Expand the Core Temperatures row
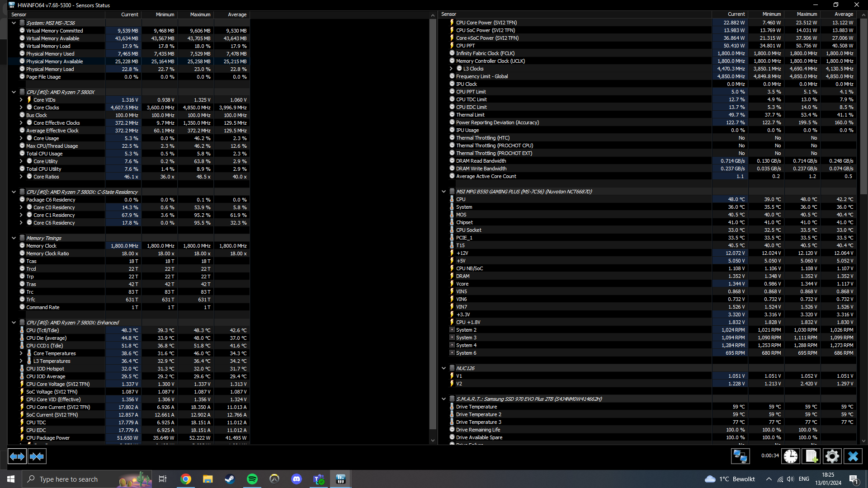 [x=21, y=353]
